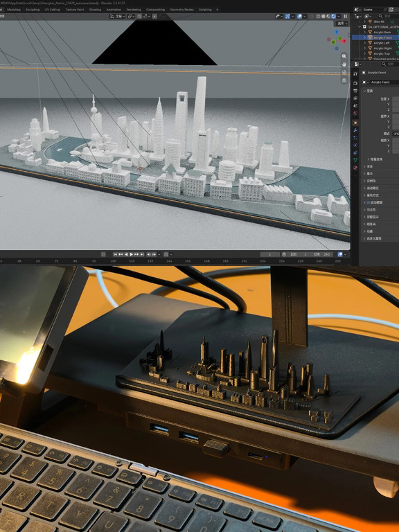Expand the Viewport Display (视图显示) panel
This screenshot has width=399, height=532.
point(371,217)
